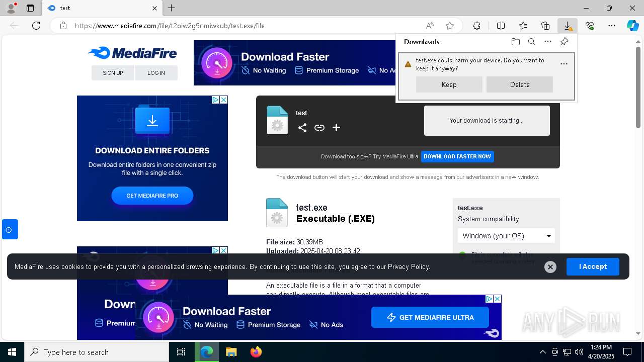Toggle split screen view icon
Image resolution: width=644 pixels, height=362 pixels.
501,26
